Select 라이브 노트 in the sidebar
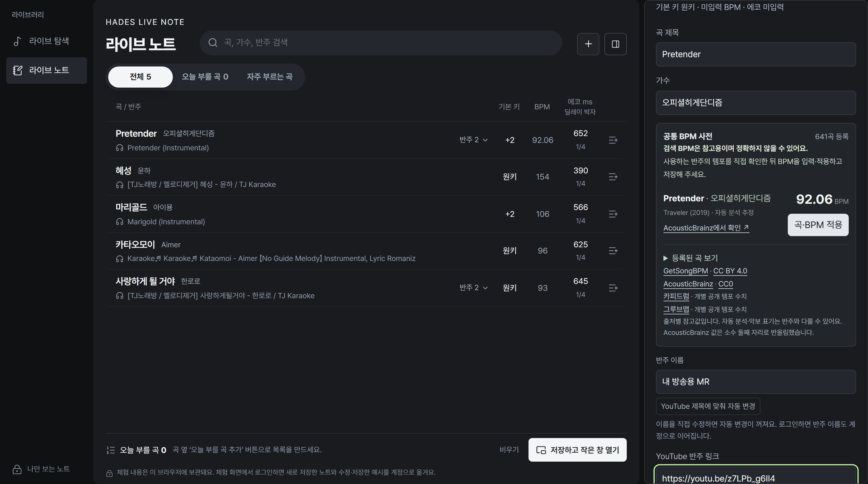Viewport: 868px width, 484px height. click(x=47, y=70)
